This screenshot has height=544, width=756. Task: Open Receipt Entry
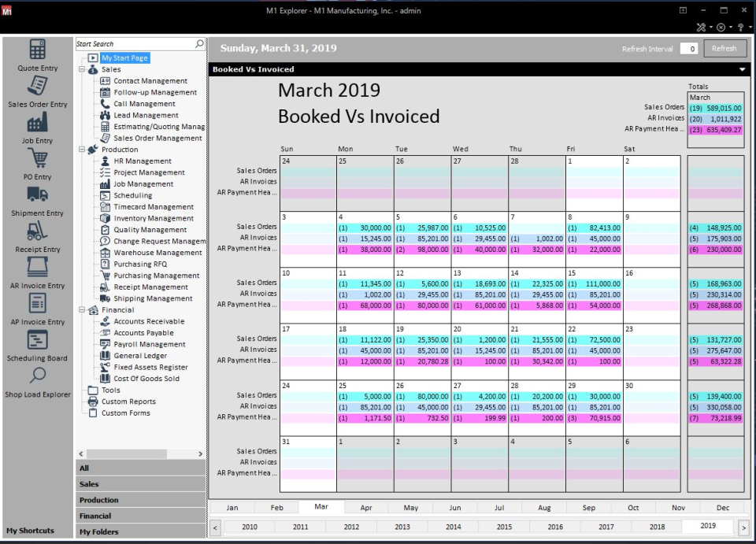click(x=37, y=239)
